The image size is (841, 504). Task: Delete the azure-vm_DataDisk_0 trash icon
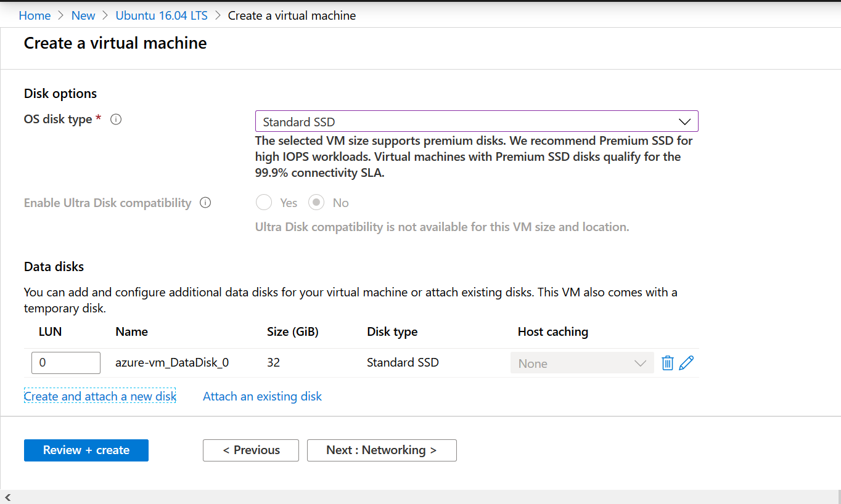[x=667, y=363]
